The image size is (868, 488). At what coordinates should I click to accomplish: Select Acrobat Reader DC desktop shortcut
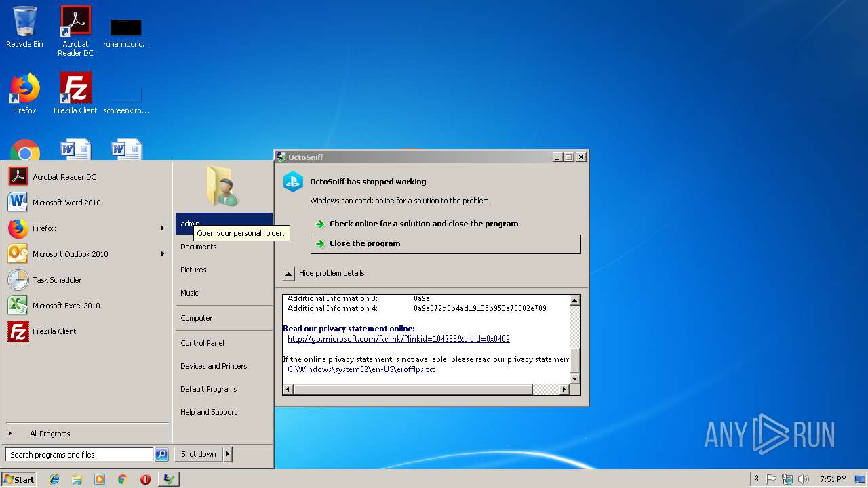tap(75, 30)
